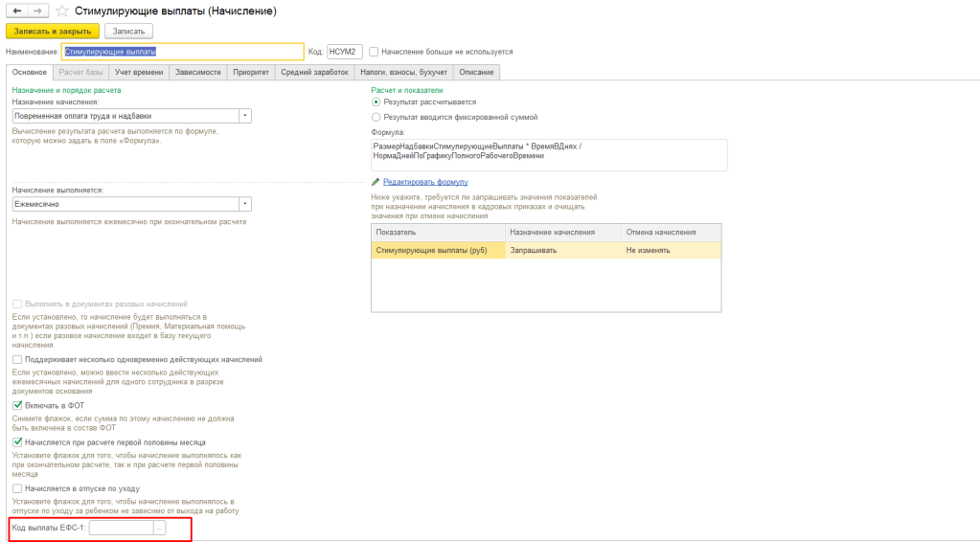Expand the 'Назначение начисления' dropdown
This screenshot has width=980, height=542.
click(x=244, y=116)
